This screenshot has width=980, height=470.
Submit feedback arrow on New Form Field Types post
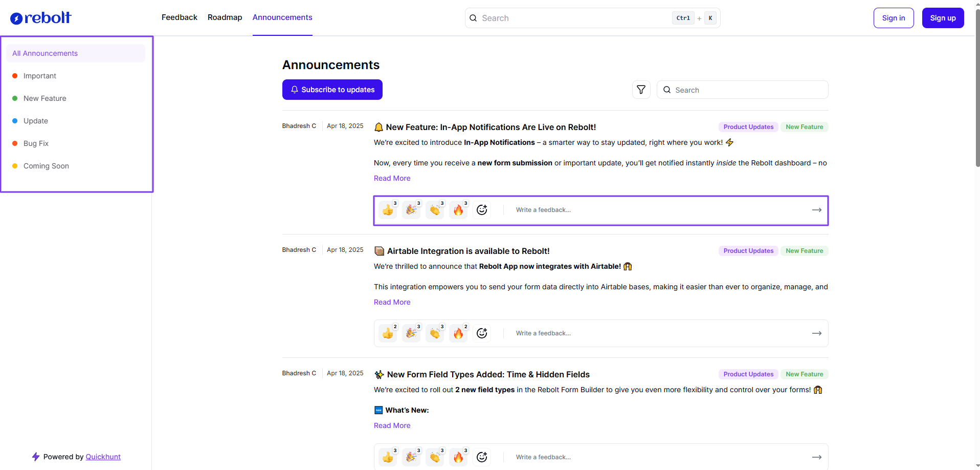coord(817,457)
